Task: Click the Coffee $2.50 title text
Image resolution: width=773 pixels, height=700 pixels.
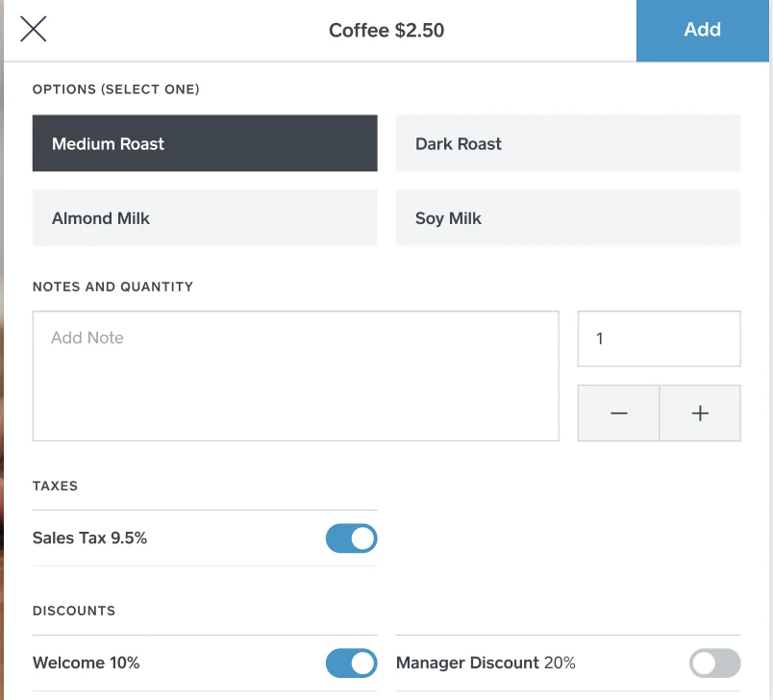Action: 386,30
